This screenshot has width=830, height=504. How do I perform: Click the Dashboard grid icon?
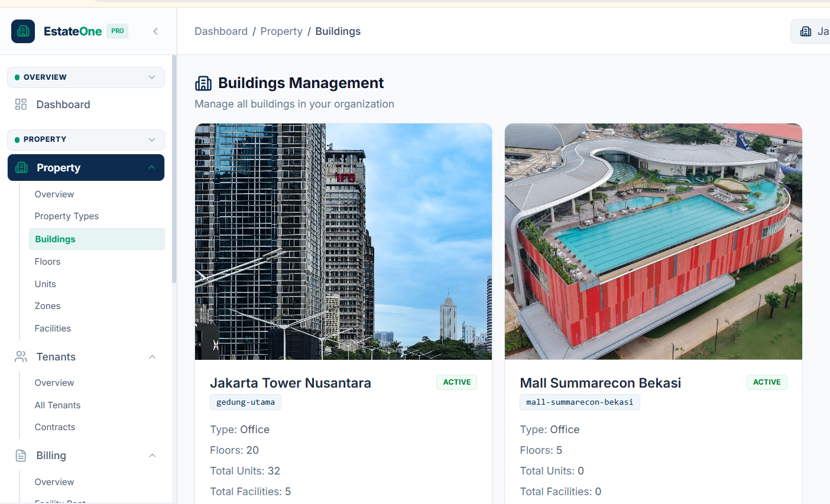pos(21,105)
